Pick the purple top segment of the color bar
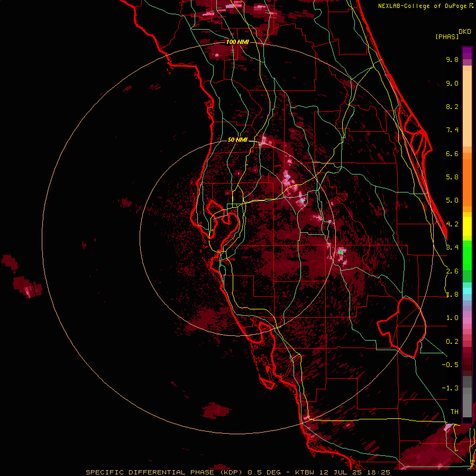This screenshot has height=476, width=476. pos(467,53)
